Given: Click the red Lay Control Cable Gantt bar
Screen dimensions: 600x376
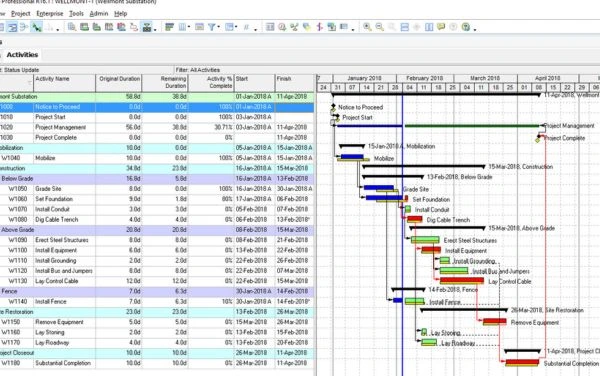Looking at the screenshot, I should [x=462, y=281].
